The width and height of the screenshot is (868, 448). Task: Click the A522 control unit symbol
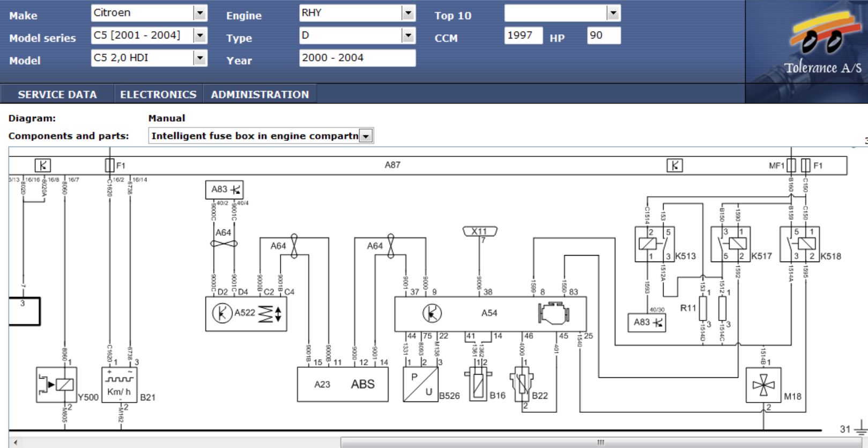coord(246,313)
